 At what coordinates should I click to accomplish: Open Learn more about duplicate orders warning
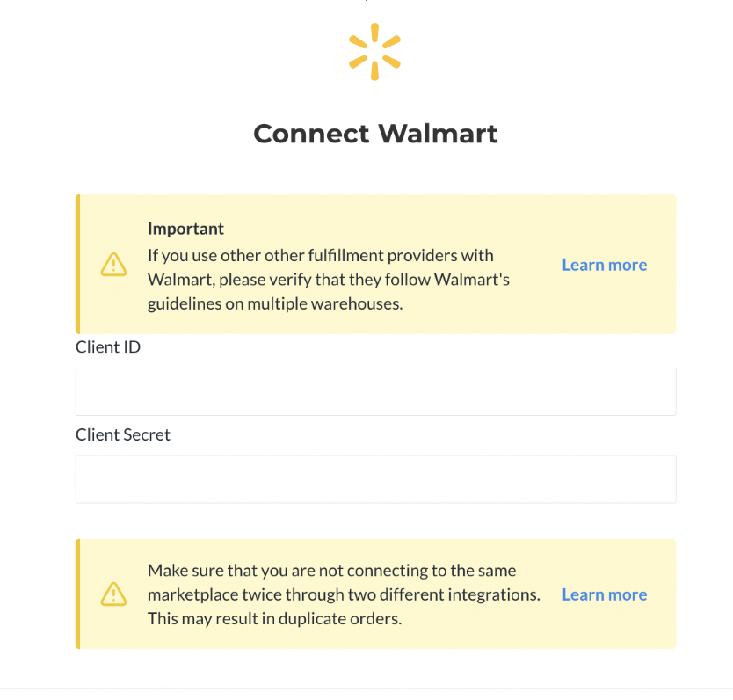(x=604, y=594)
